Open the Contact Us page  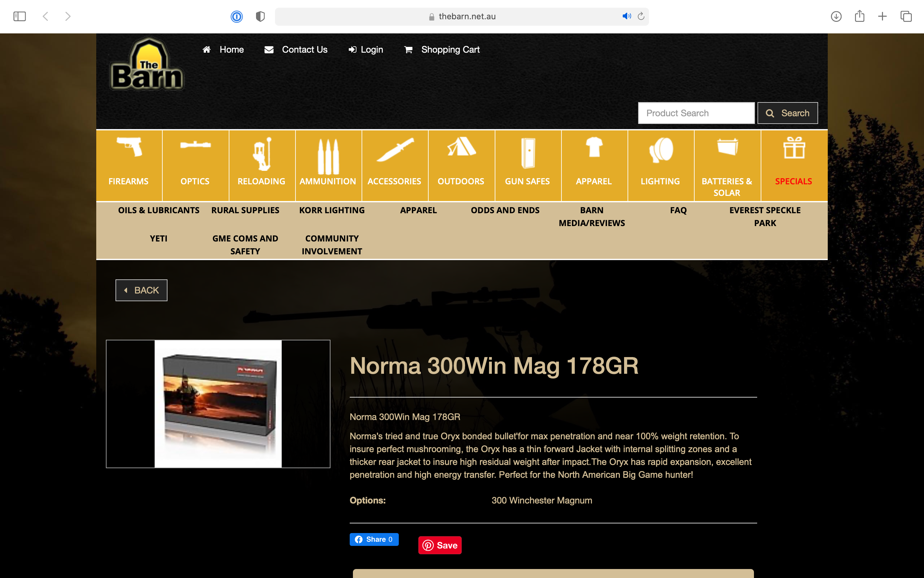point(296,50)
